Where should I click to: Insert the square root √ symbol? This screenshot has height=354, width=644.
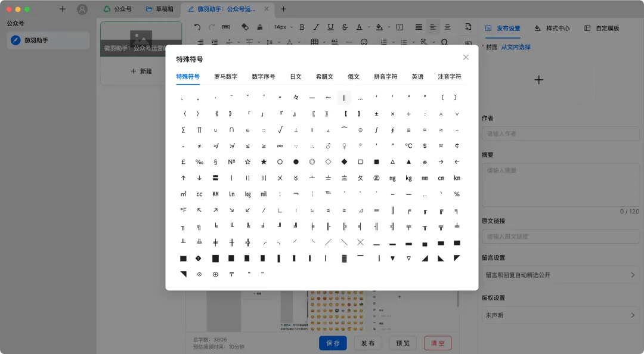click(x=280, y=130)
